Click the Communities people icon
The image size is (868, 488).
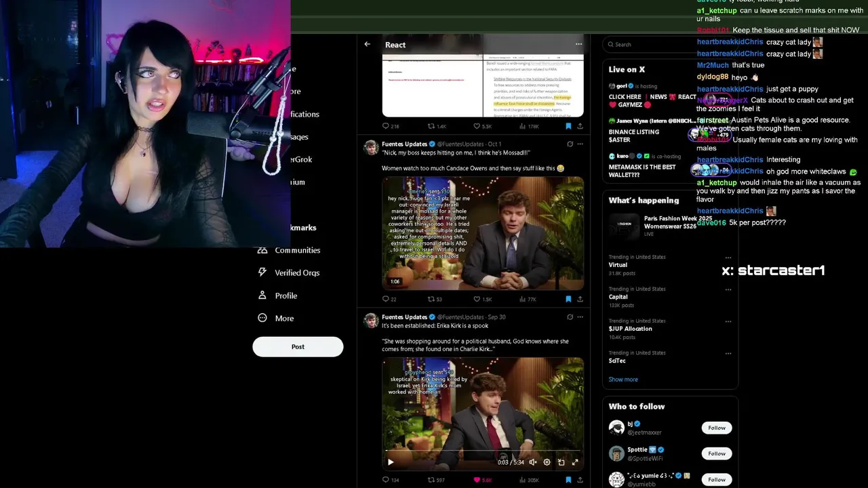coord(262,250)
